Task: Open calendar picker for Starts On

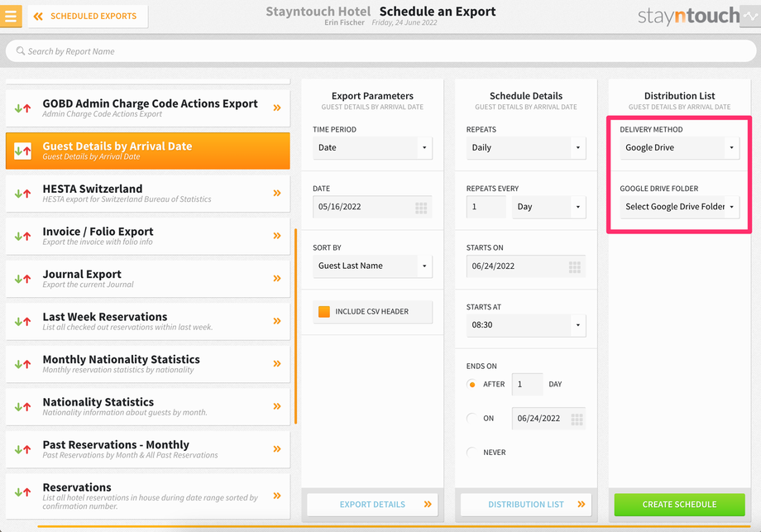Action: 575,267
